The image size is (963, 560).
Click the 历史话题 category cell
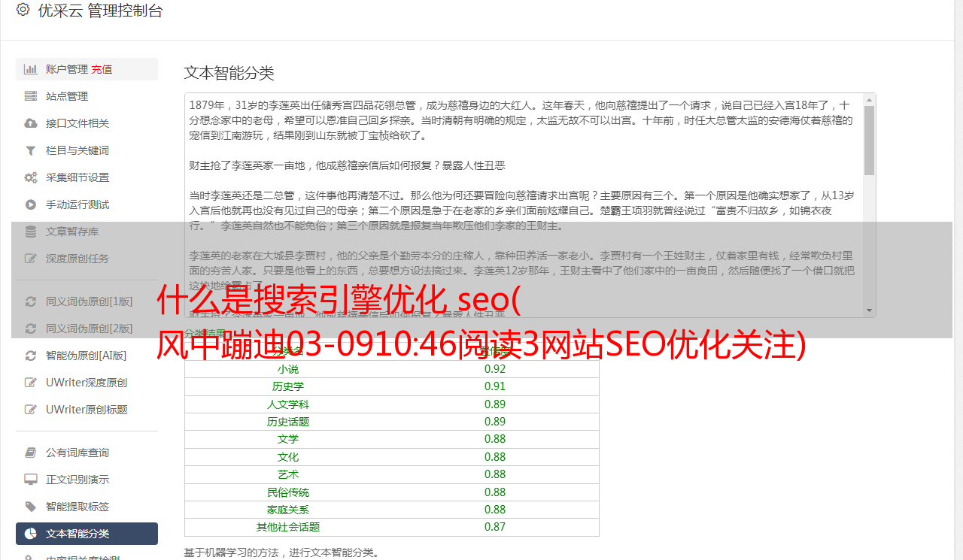[287, 422]
